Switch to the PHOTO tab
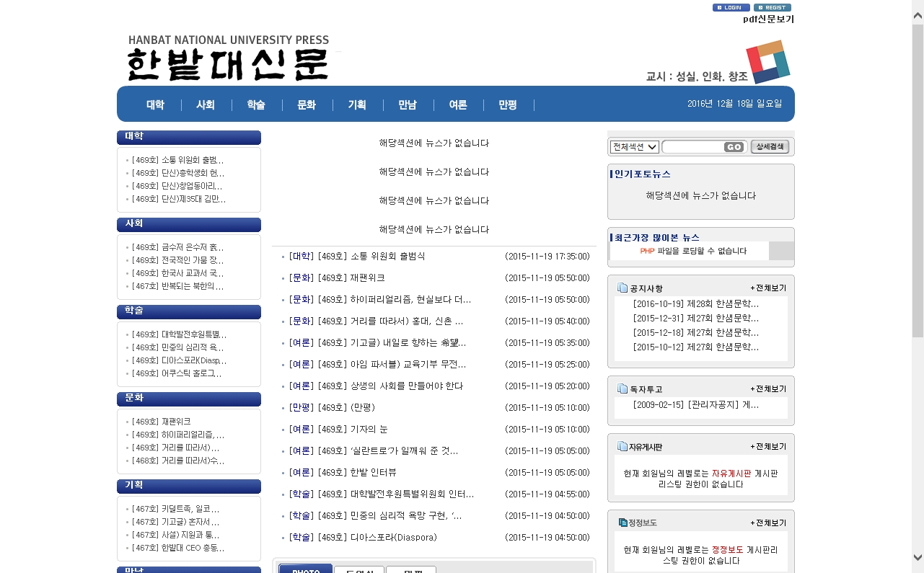 [306, 569]
